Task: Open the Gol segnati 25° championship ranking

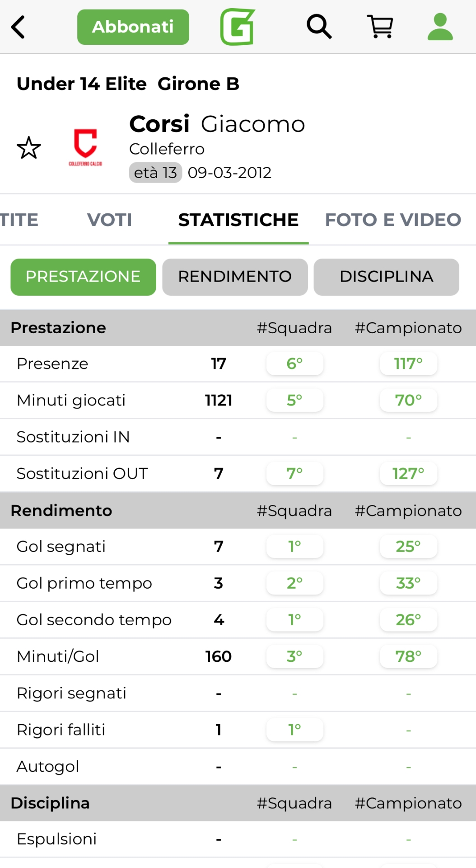Action: coord(408,547)
